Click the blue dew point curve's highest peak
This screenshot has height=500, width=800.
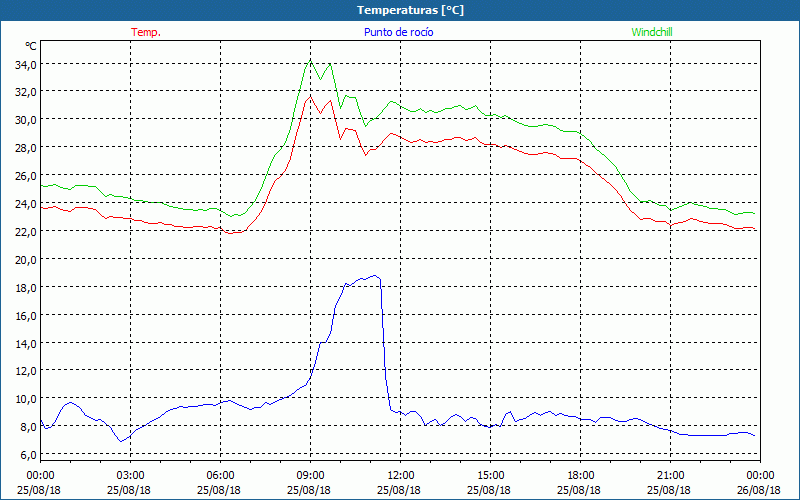(x=376, y=276)
